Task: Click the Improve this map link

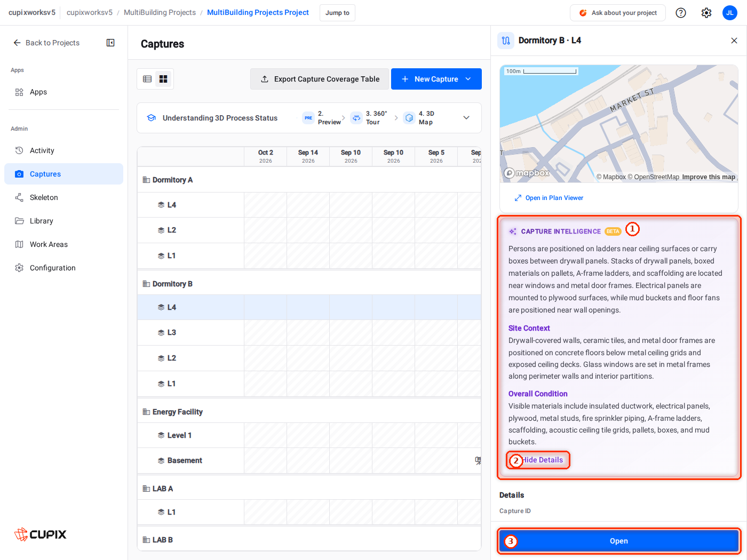Action: (709, 177)
